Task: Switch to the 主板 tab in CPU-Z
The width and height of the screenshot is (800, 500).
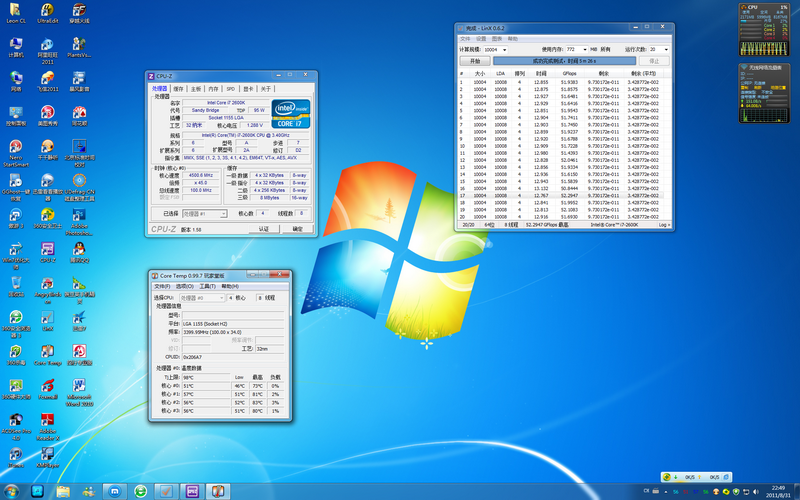Action: 196,89
